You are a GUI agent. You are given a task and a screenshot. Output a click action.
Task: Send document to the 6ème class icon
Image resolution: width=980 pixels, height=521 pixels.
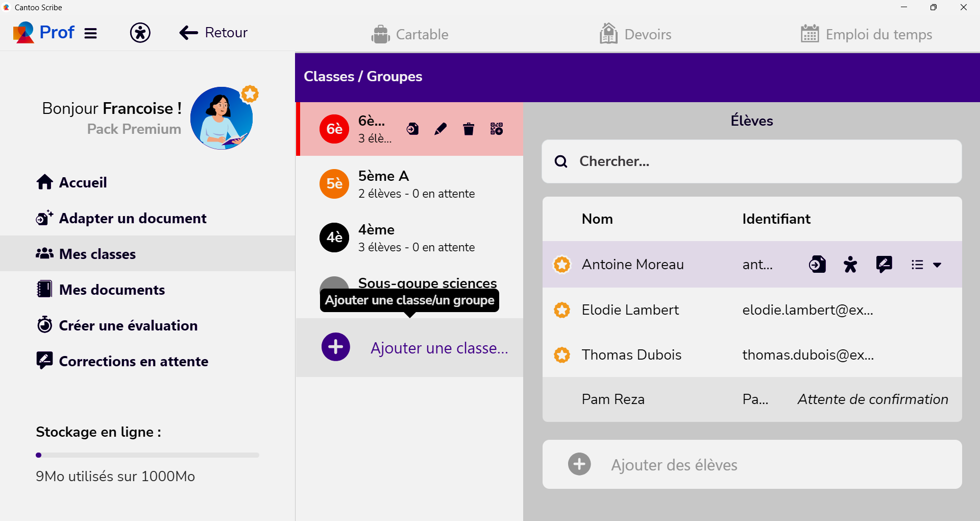[x=412, y=129]
